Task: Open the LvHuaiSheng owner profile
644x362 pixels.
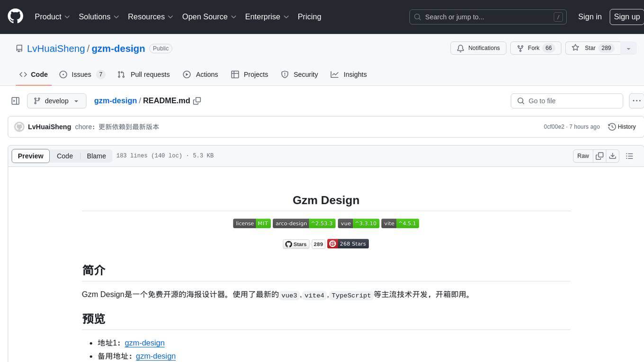Action: (56, 48)
